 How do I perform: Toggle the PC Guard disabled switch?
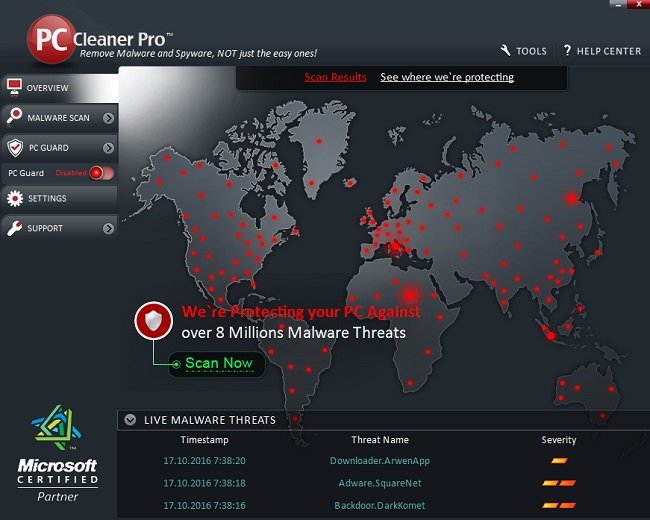(101, 173)
